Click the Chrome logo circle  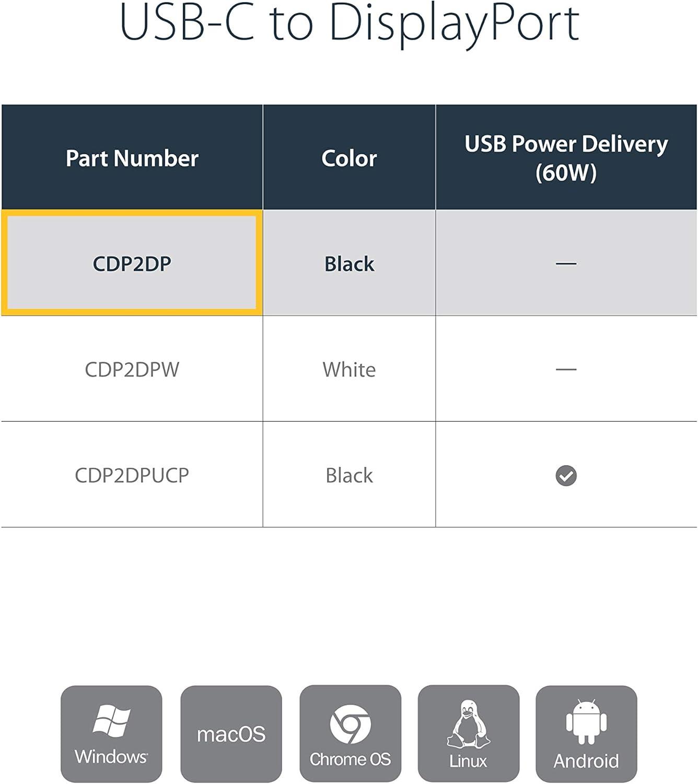[350, 724]
